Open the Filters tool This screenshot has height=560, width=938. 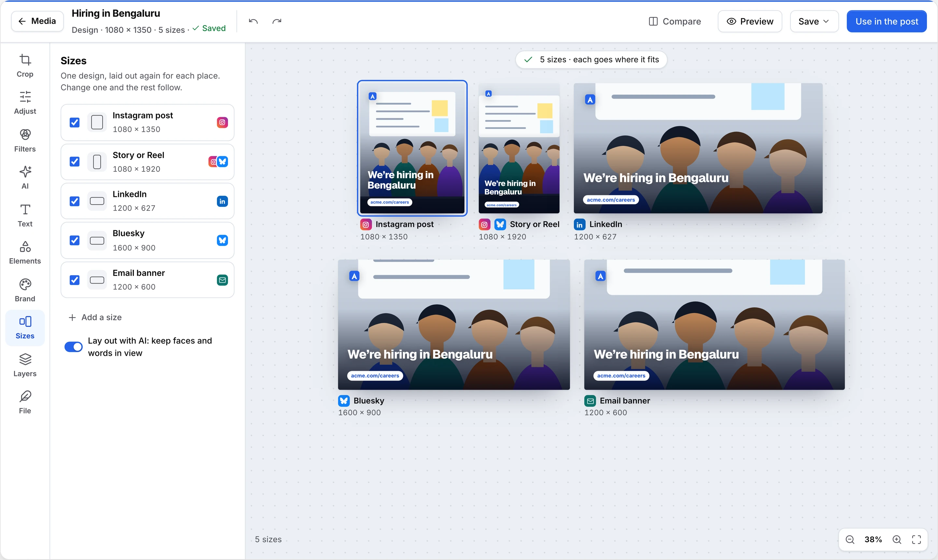pyautogui.click(x=25, y=140)
